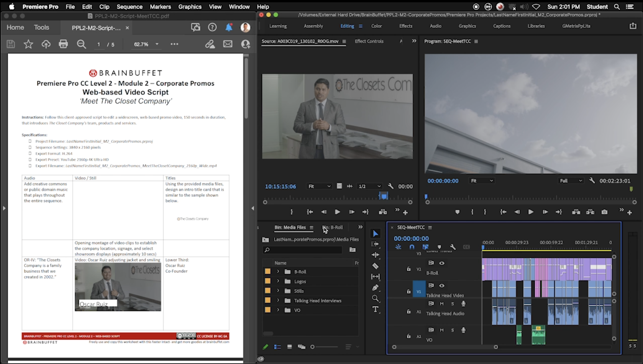Select the Type tool
This screenshot has height=364, width=643.
(x=375, y=309)
